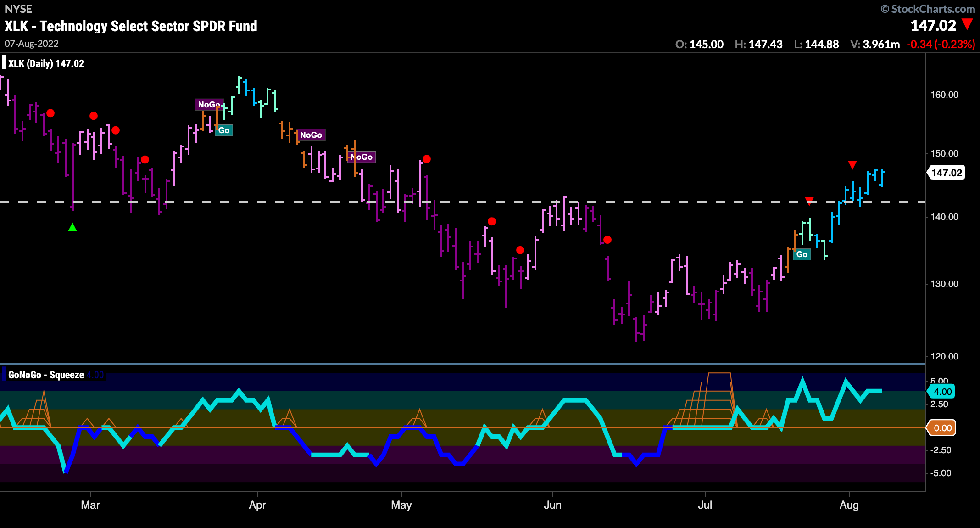Click the NoGo label below the April high

coord(311,135)
